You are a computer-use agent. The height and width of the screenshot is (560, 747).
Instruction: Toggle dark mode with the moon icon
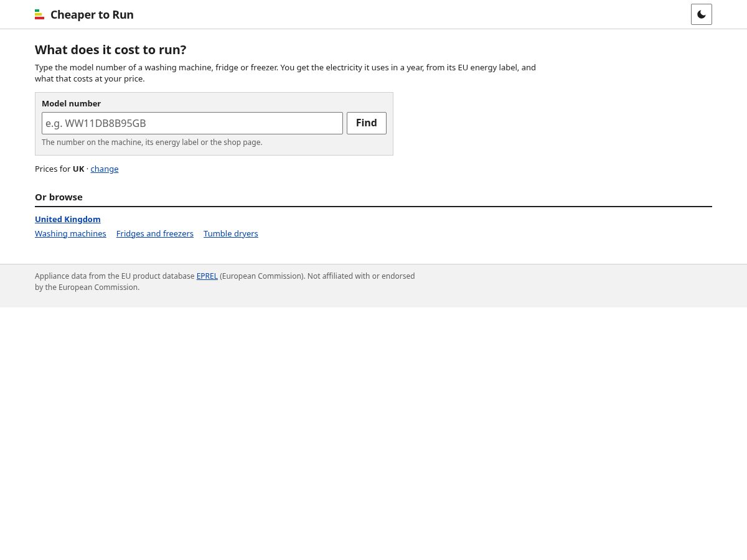[x=702, y=14]
